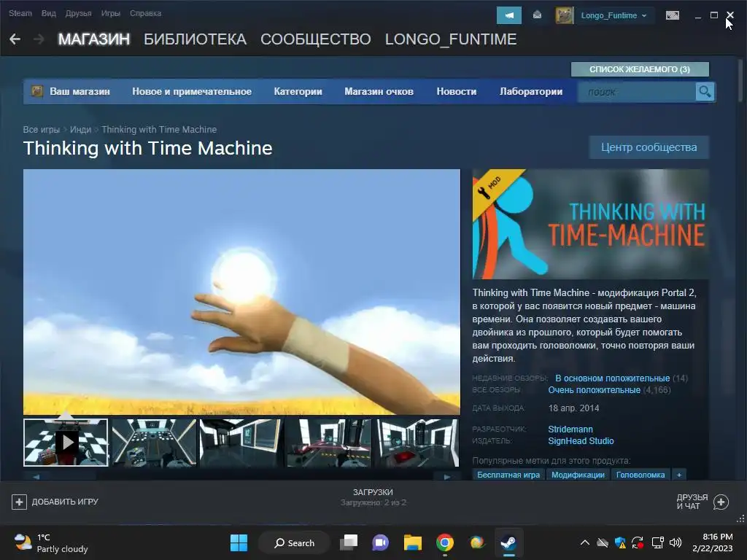Click the Windows taskbar Search box
Image resolution: width=747 pixels, height=560 pixels.
[x=295, y=542]
